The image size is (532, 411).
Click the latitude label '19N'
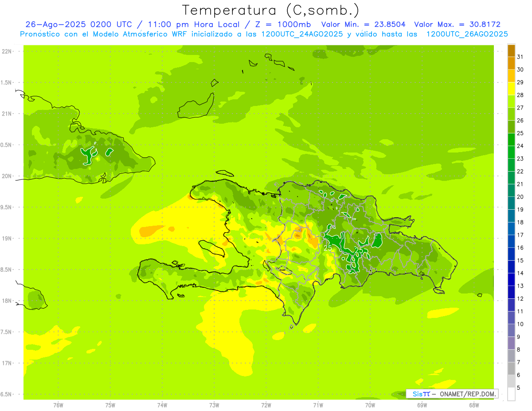(x=7, y=238)
